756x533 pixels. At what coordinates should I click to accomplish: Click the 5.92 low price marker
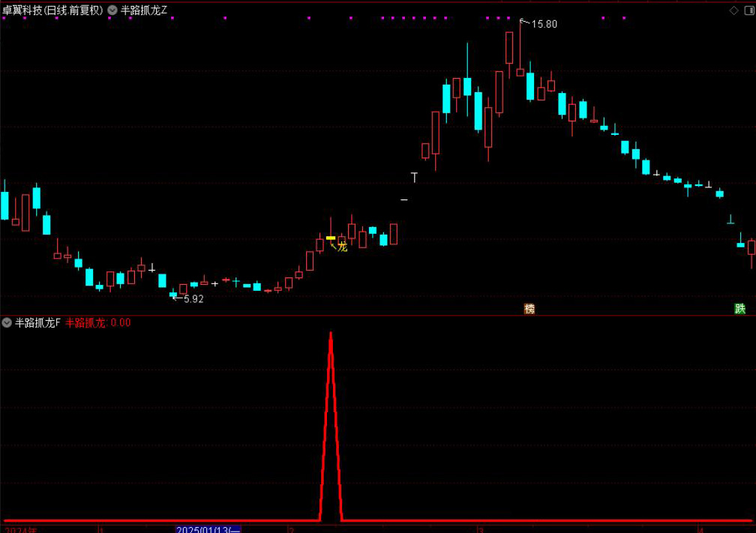(x=193, y=298)
